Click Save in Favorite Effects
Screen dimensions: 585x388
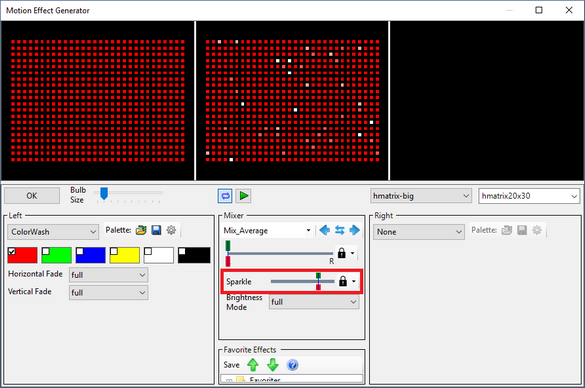click(x=231, y=365)
